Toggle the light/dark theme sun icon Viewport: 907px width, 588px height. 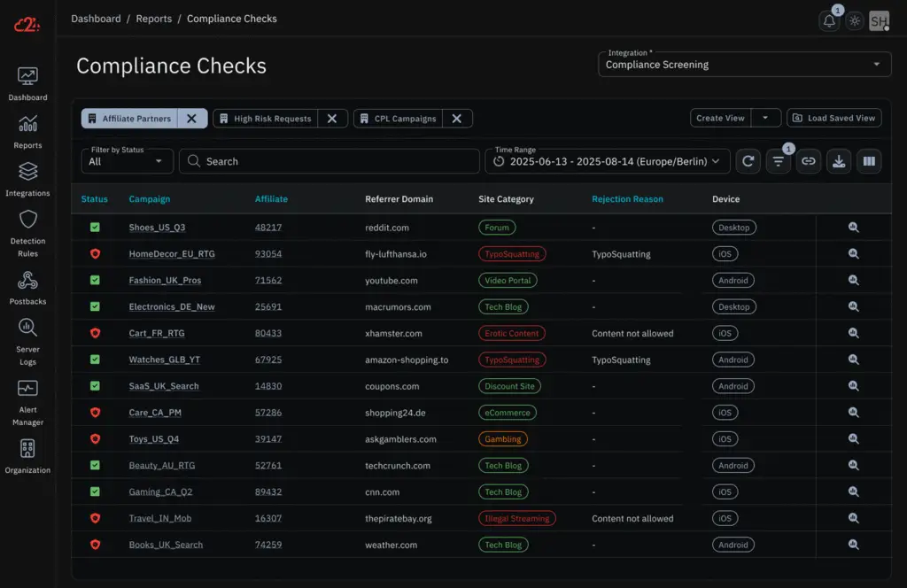click(x=854, y=19)
